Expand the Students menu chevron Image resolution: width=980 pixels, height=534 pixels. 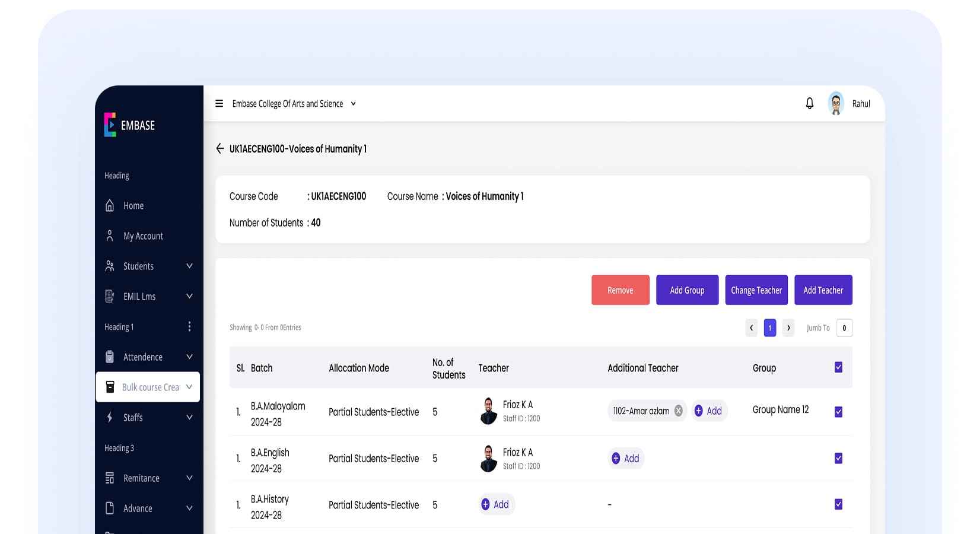click(189, 266)
